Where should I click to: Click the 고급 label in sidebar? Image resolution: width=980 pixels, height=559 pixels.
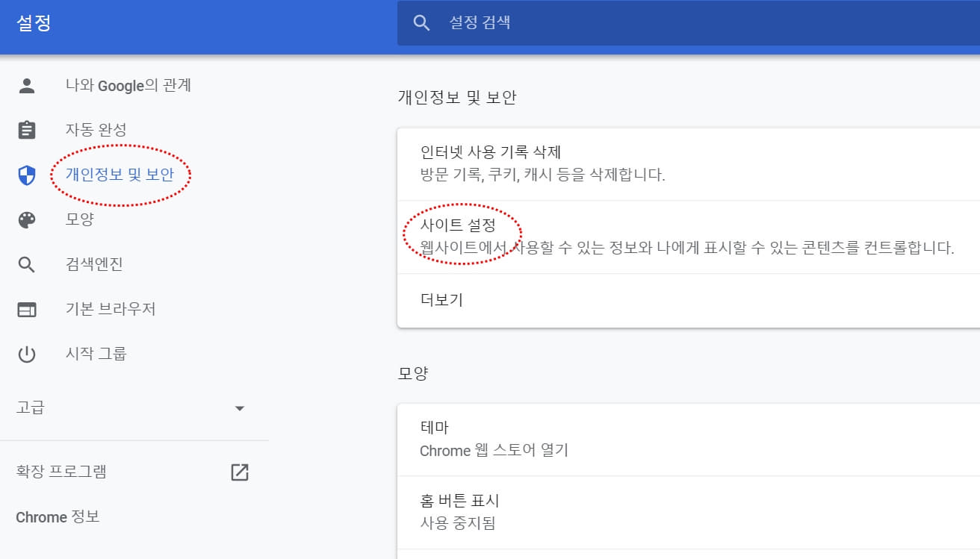[30, 407]
